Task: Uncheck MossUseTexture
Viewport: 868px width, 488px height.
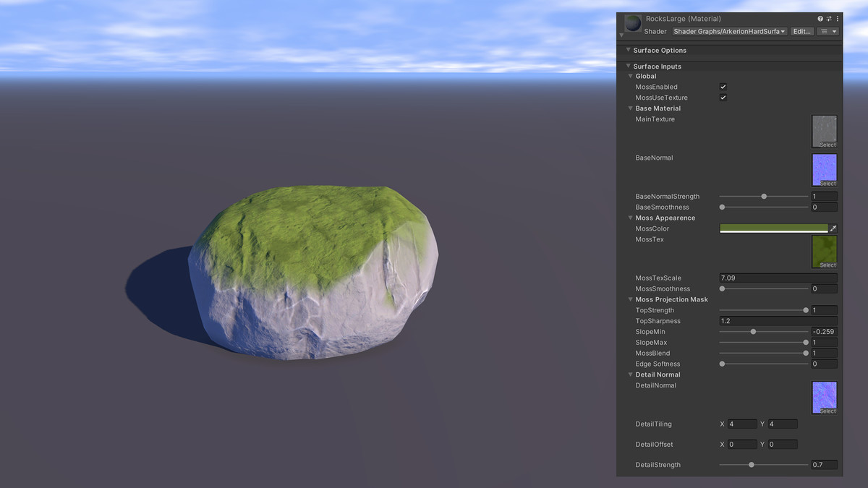Action: [x=723, y=98]
